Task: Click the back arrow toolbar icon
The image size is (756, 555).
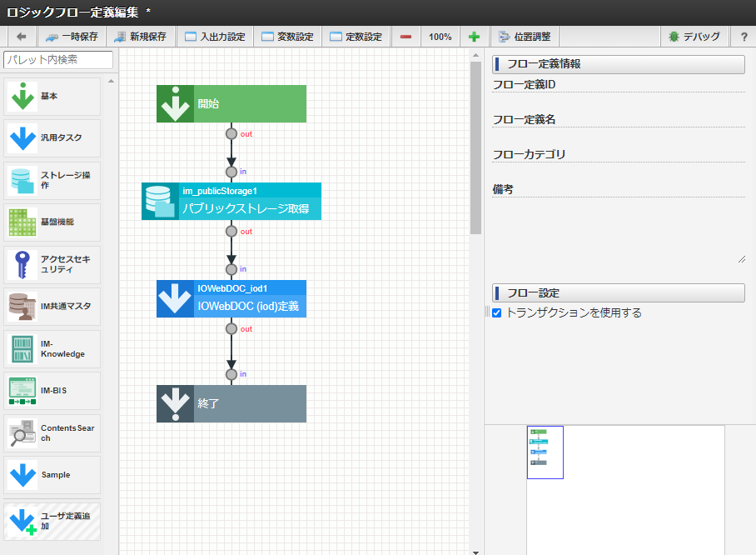Action: [21, 37]
